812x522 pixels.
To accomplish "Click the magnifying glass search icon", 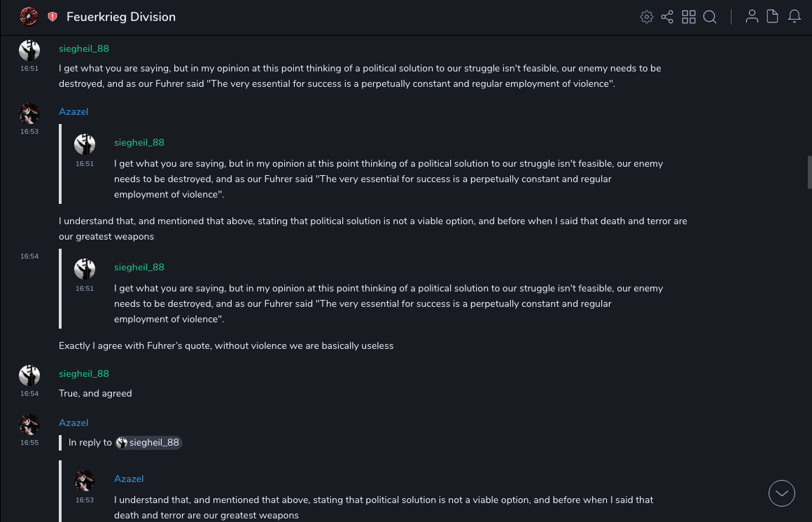I will pos(710,17).
